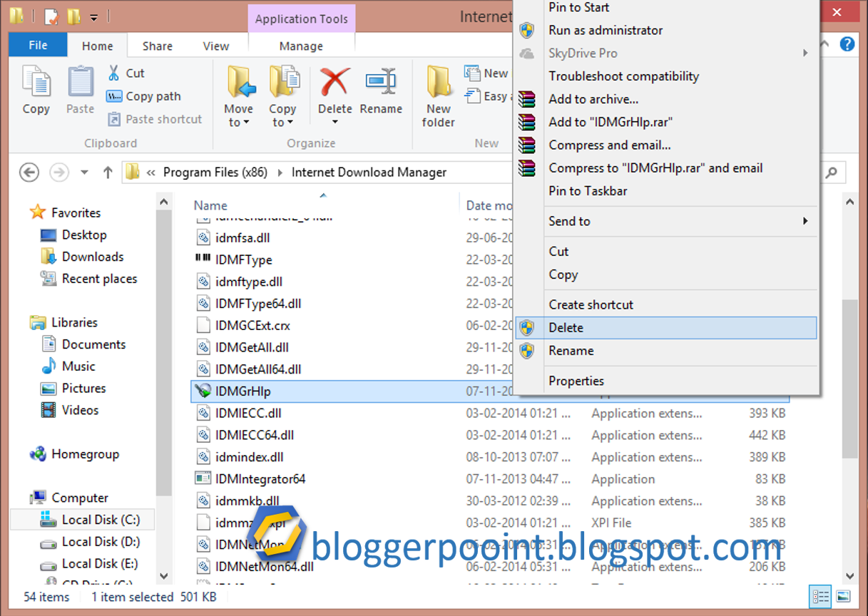Click Troubleshoot compatibility menu entry
Screen dimensions: 868x616
(x=665, y=76)
